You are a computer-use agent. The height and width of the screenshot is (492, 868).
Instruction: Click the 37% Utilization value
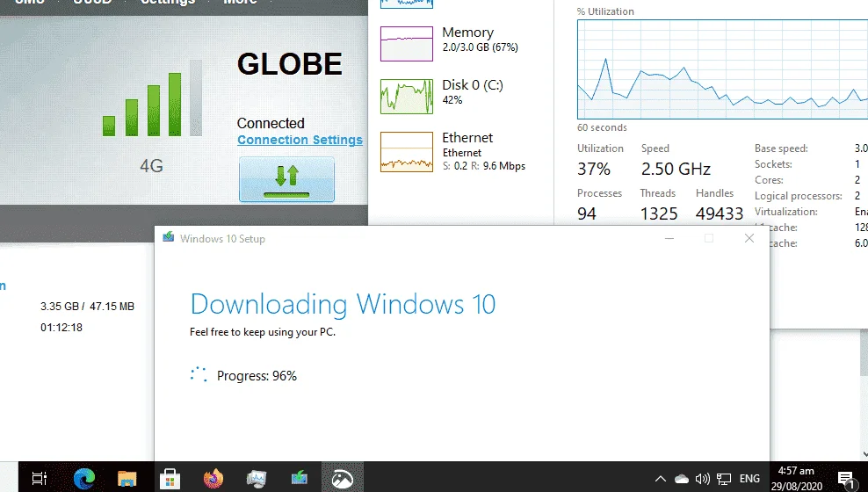tap(594, 169)
